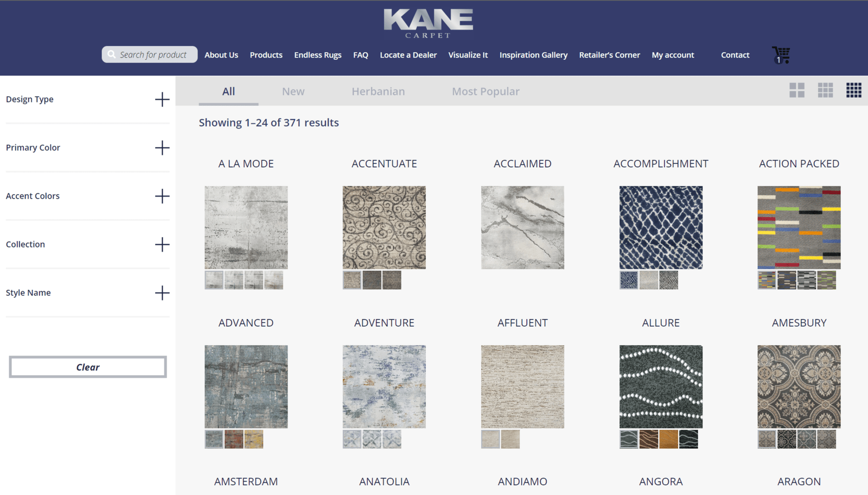Image resolution: width=868 pixels, height=495 pixels.
Task: Open the Products menu
Action: tap(266, 55)
